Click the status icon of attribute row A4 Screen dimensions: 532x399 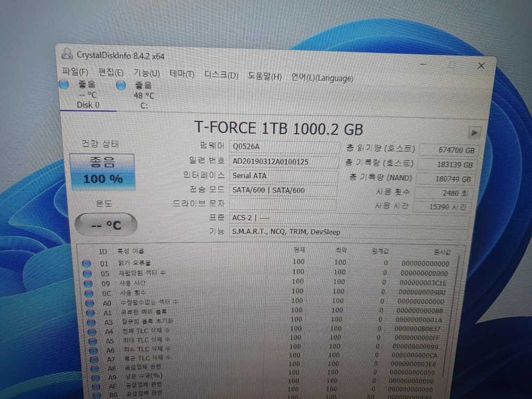(92, 332)
